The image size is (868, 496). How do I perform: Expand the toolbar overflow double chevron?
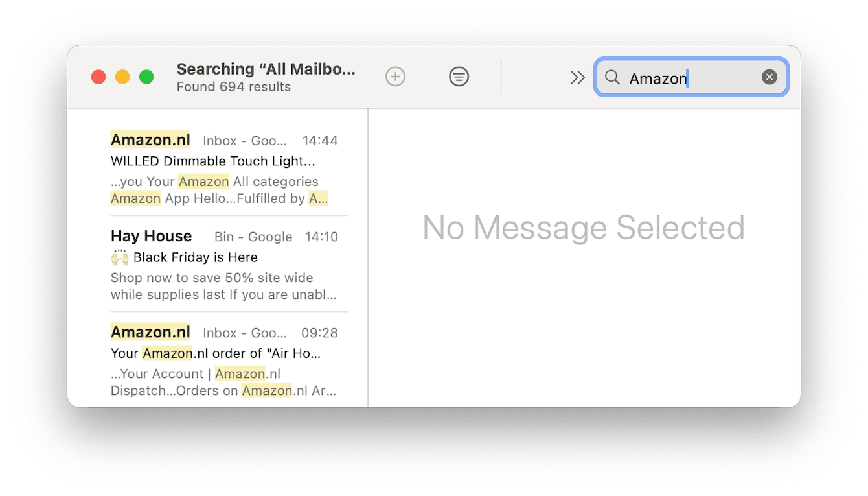pyautogui.click(x=577, y=78)
